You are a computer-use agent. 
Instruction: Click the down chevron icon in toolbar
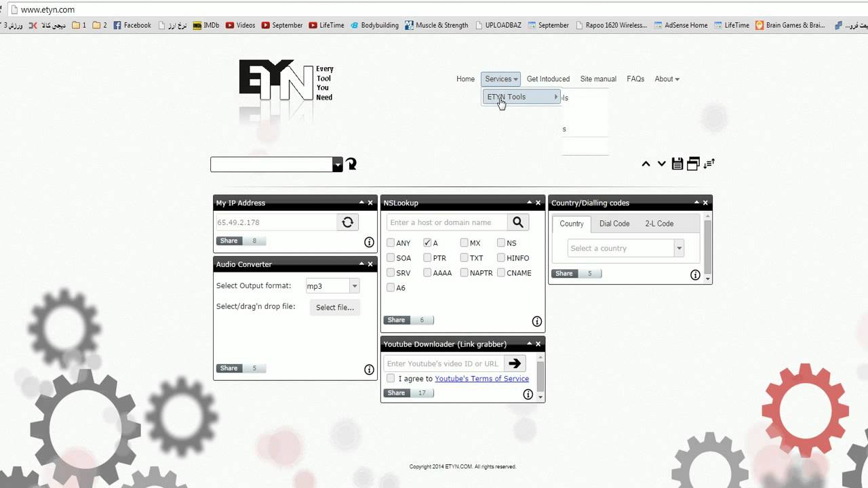pos(661,164)
